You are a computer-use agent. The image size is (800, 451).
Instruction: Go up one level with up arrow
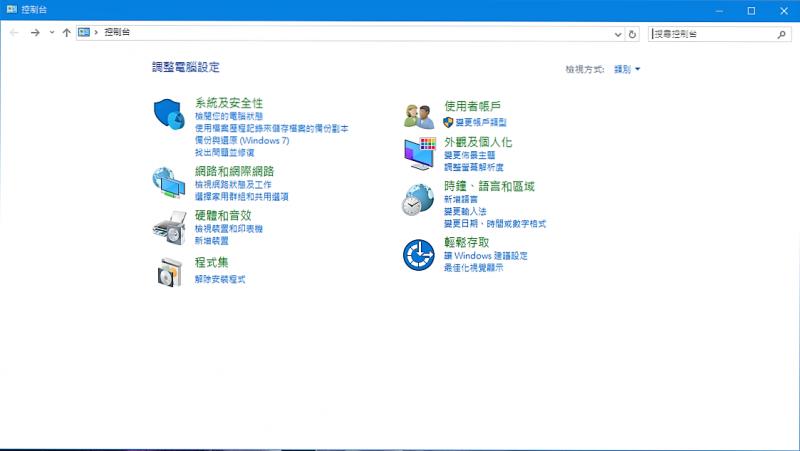(x=66, y=33)
